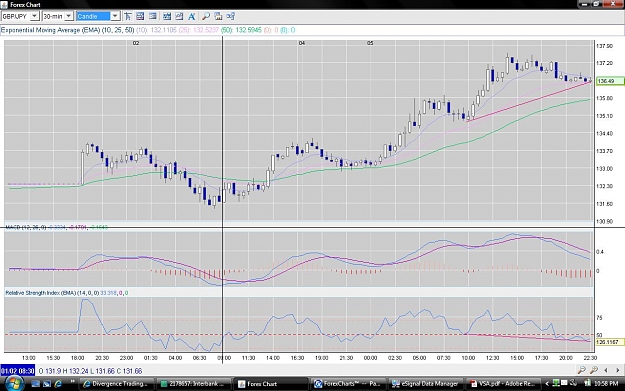Viewport: 625px width, 391px height.
Task: Switch to ForexCharts taskbar window
Action: pos(347,384)
